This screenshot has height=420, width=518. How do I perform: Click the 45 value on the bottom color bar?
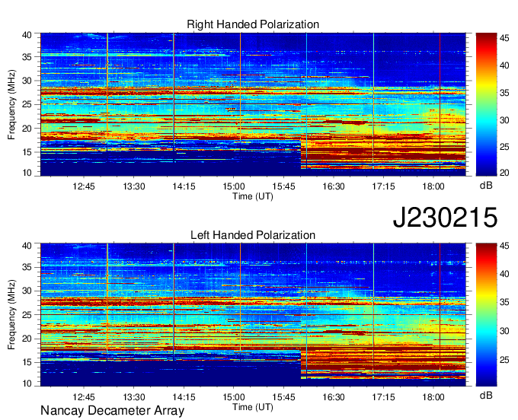coord(504,245)
